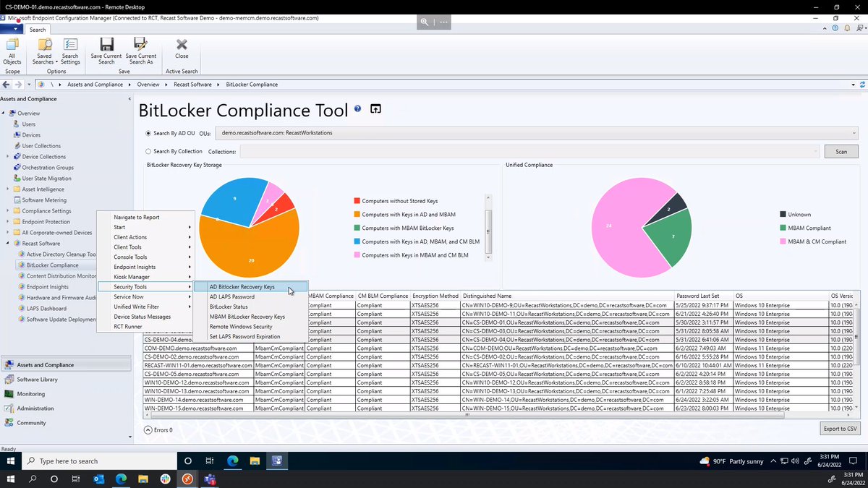
Task: Expand All Corporate-owned Devices node
Action: pyautogui.click(x=9, y=233)
